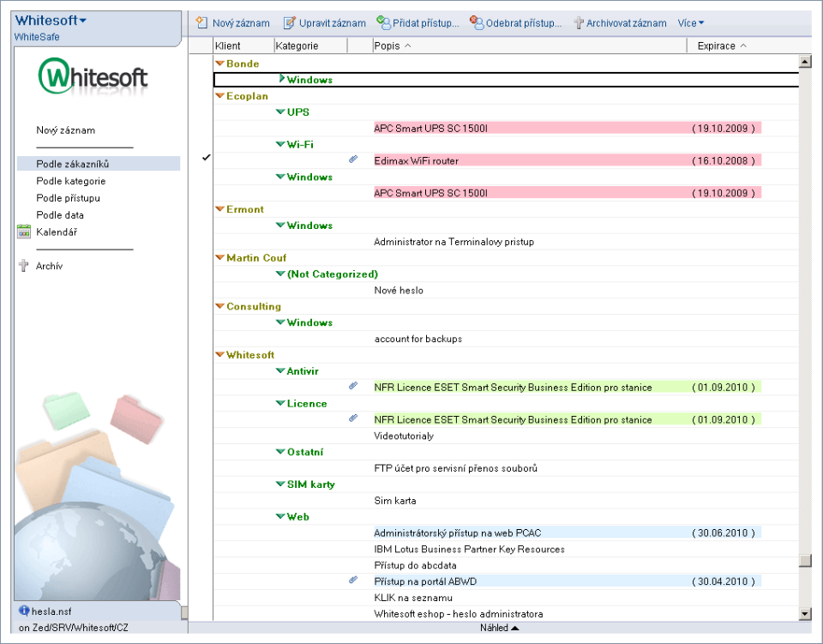Switch to Podle kategorie view
The width and height of the screenshot is (823, 644).
71,181
